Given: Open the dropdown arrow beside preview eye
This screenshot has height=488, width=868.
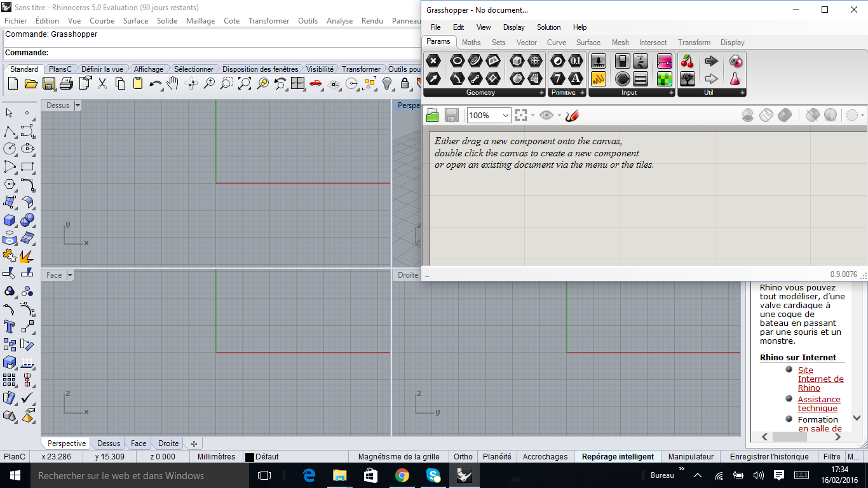Looking at the screenshot, I should 559,115.
